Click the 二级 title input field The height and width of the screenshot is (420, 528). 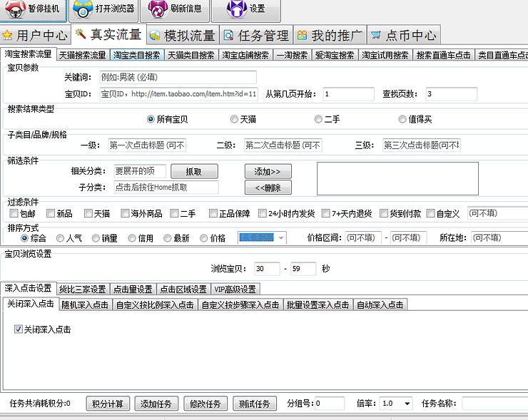pos(283,145)
